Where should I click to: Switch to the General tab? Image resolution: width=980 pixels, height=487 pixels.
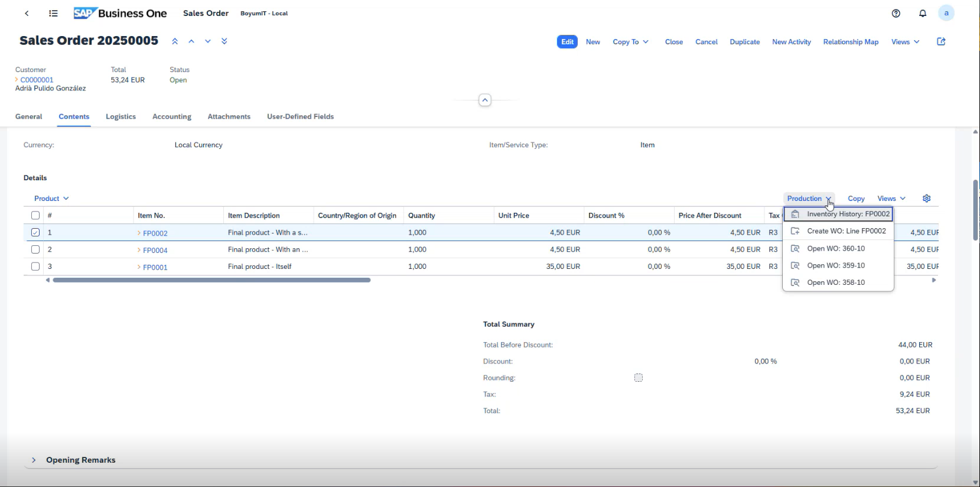28,116
